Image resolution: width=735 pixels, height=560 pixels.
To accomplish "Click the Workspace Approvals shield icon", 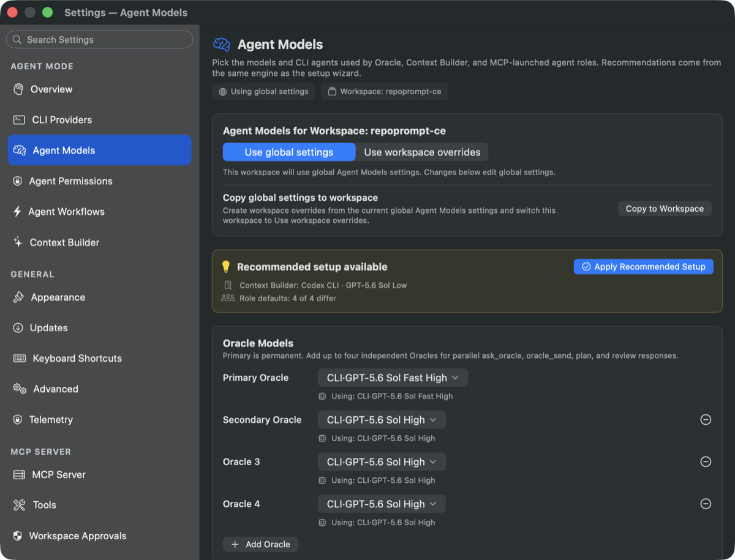I will (18, 536).
